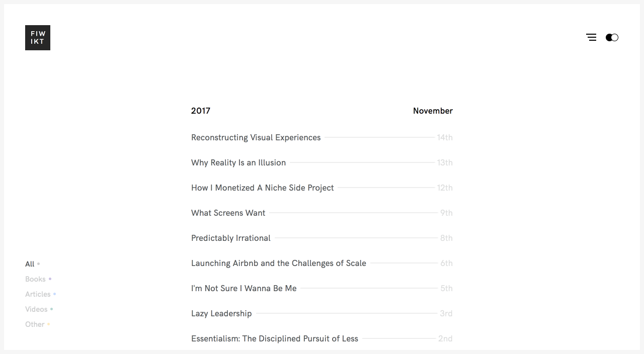
Task: Toggle the dark/light theme switch
Action: point(612,37)
